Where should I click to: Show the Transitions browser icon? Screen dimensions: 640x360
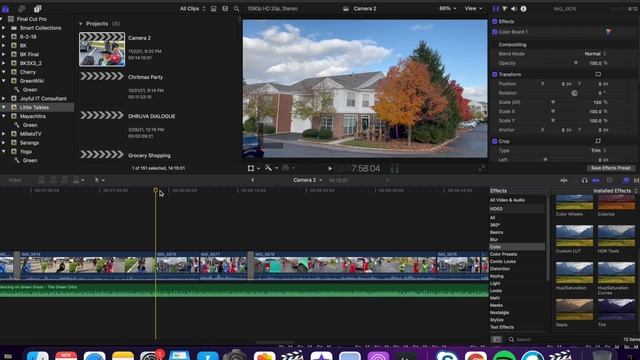pos(637,180)
